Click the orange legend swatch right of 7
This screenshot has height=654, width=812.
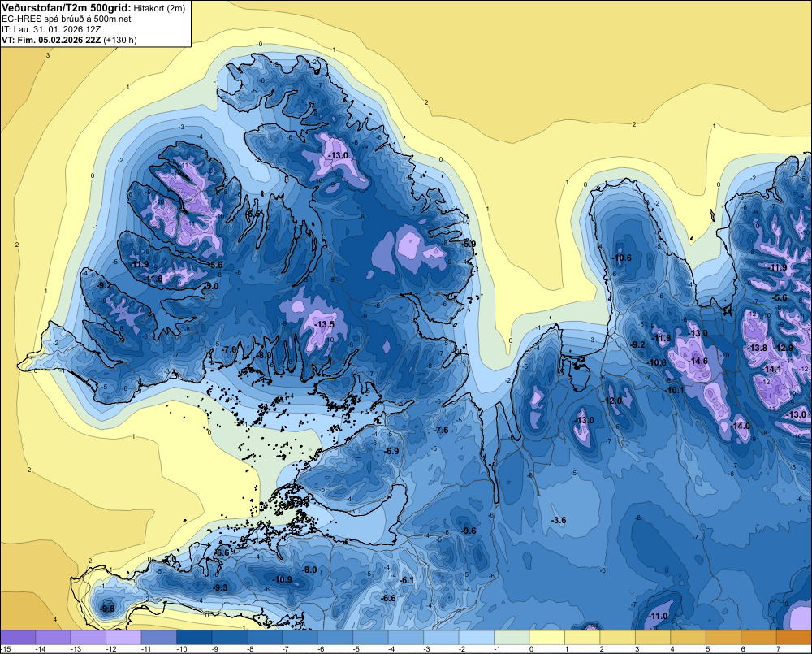(794, 638)
